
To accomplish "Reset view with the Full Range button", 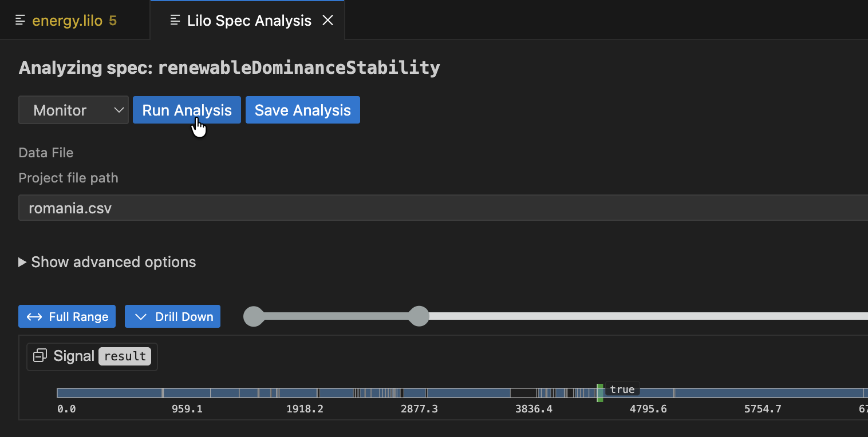I will click(66, 316).
